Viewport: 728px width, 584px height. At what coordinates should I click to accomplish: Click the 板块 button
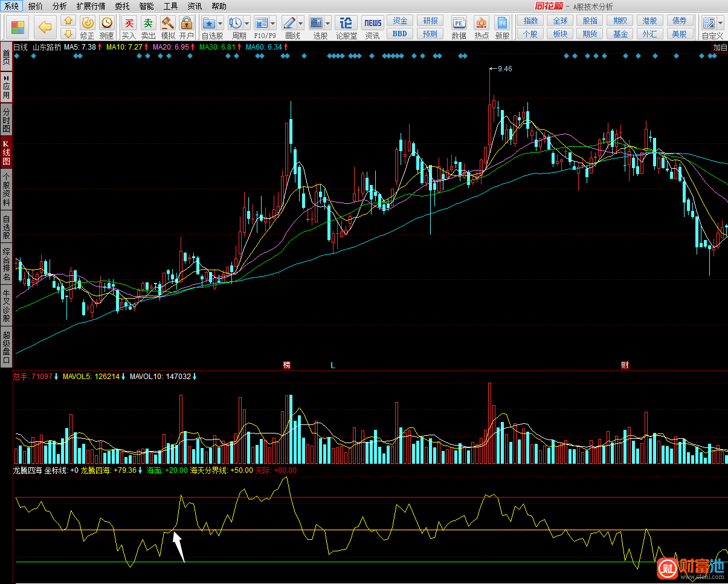pos(560,34)
